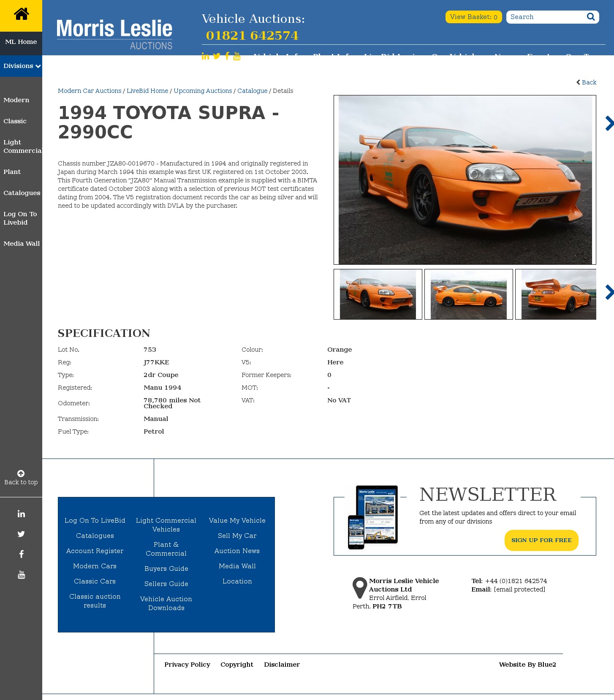Image resolution: width=614 pixels, height=700 pixels.
Task: Click the View Basket button
Action: pyautogui.click(x=473, y=17)
